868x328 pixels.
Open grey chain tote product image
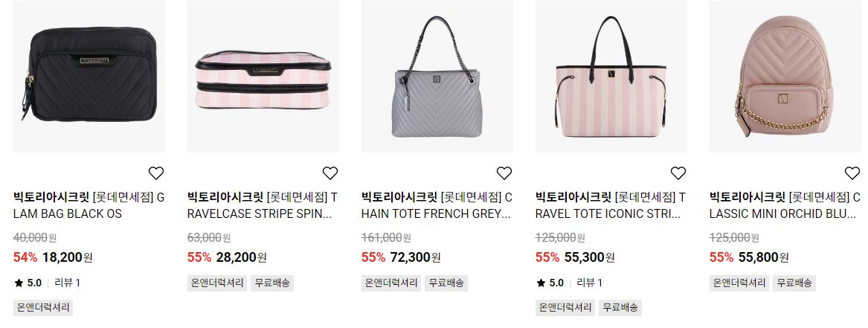tap(437, 77)
